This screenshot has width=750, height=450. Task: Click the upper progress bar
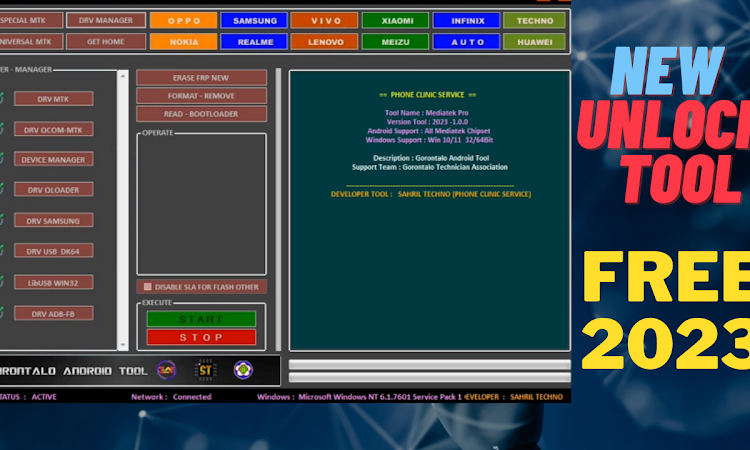[430, 365]
